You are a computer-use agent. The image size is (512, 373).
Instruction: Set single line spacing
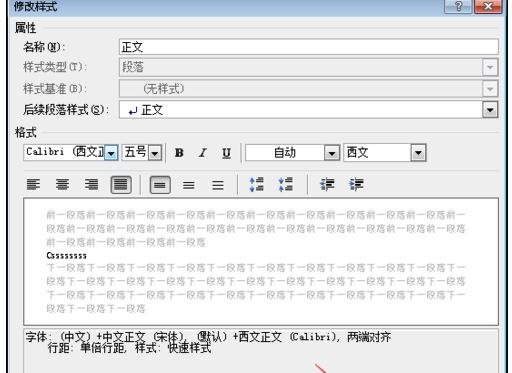click(x=160, y=185)
